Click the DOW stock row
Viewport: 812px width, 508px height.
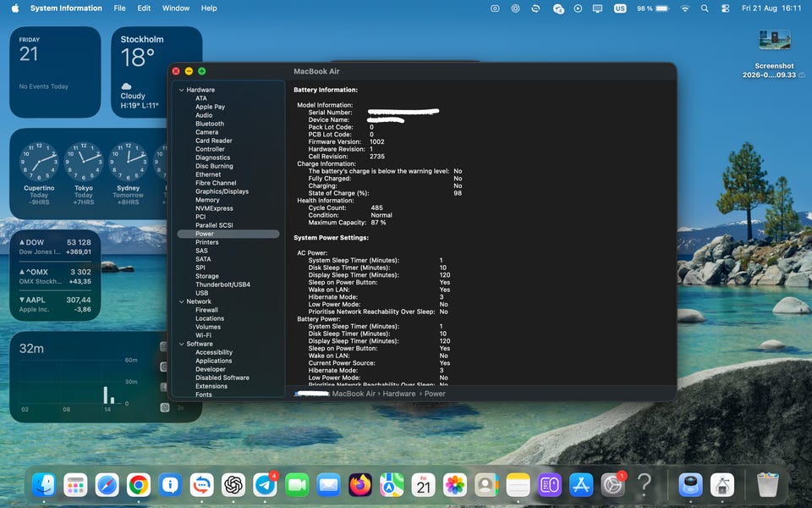[x=55, y=246]
